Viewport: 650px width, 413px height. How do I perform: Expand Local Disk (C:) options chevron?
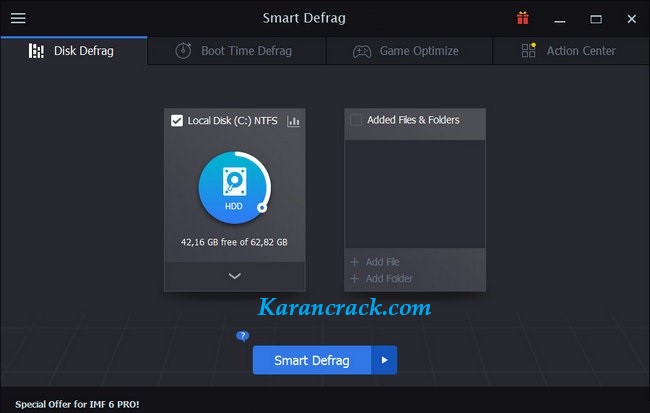235,276
